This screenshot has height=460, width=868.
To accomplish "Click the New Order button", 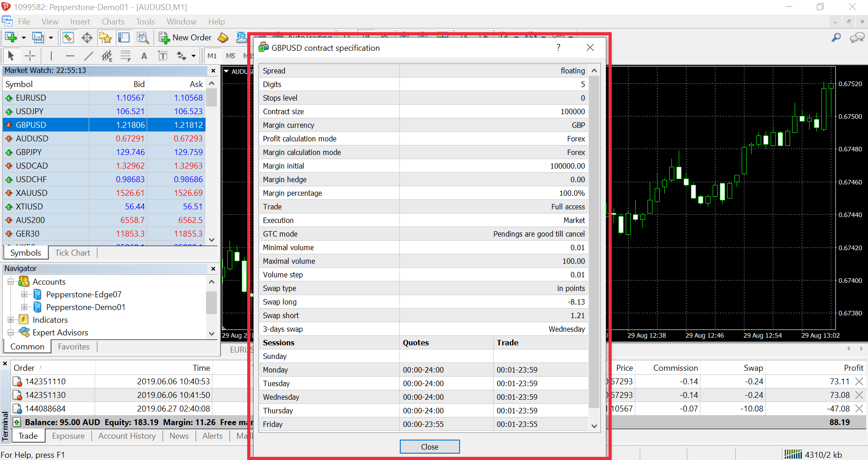I will coord(185,38).
